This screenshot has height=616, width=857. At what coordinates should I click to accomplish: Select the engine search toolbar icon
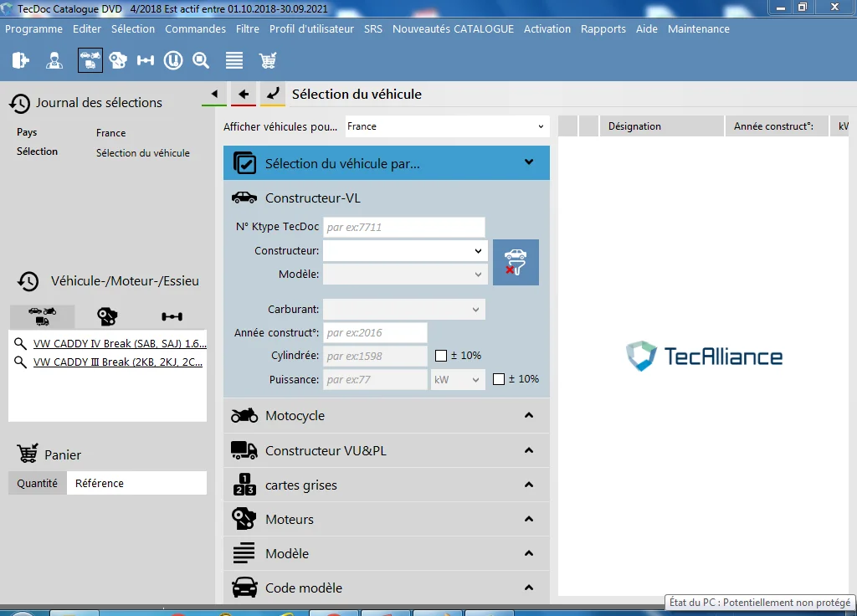pos(118,60)
